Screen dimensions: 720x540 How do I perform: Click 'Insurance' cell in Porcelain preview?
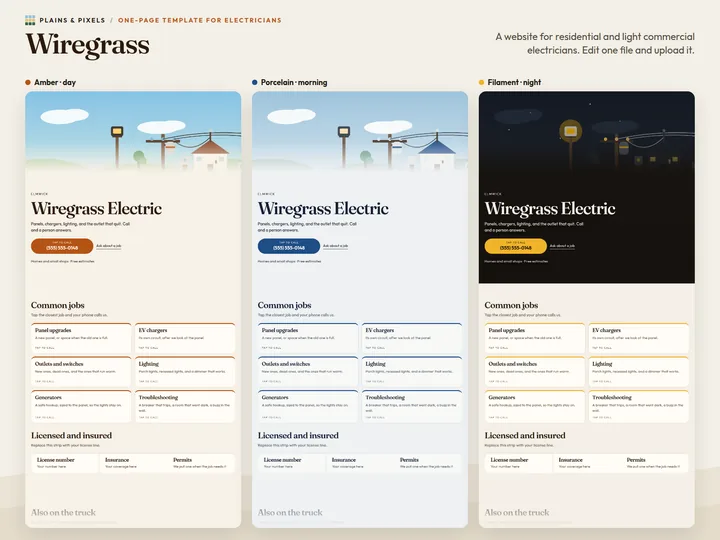click(x=360, y=463)
